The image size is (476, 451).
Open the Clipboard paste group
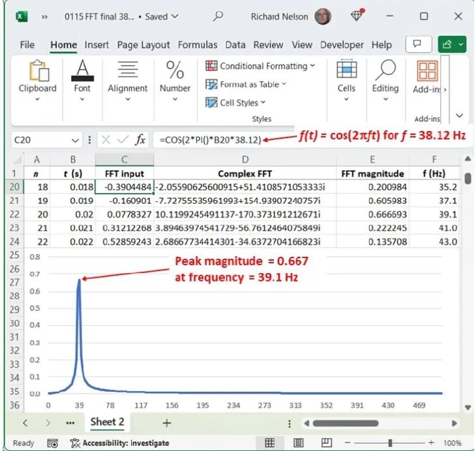pos(37,78)
